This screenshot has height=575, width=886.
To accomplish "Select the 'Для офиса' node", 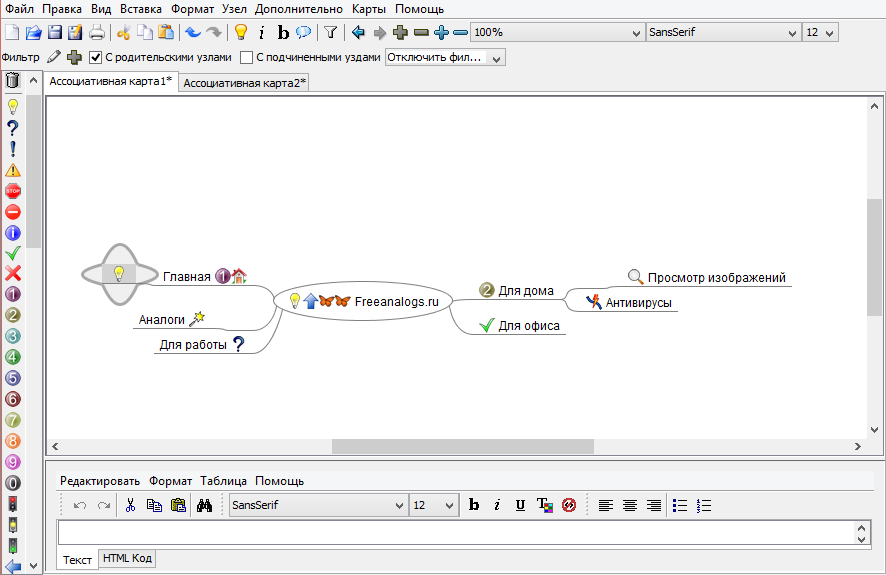I will [x=519, y=325].
